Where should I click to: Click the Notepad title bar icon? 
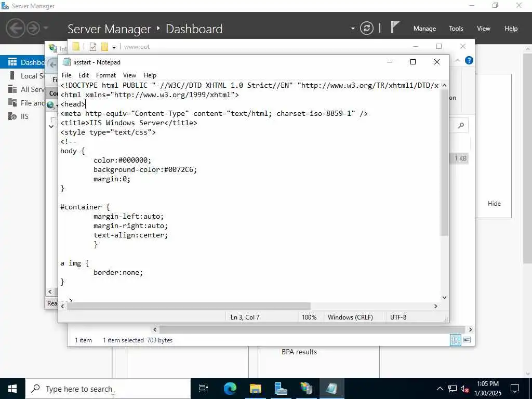tap(67, 62)
